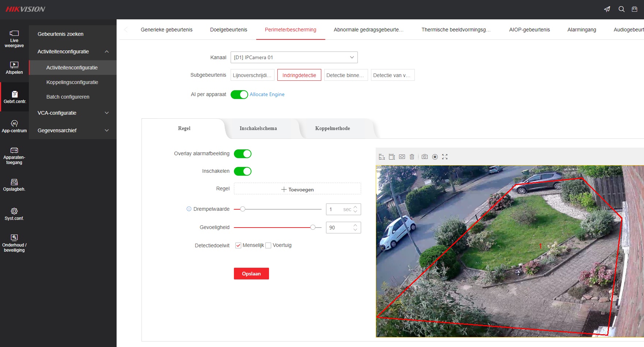Check the Voertuig detection target checkbox
Viewport: 644px width, 347px height.
268,245
